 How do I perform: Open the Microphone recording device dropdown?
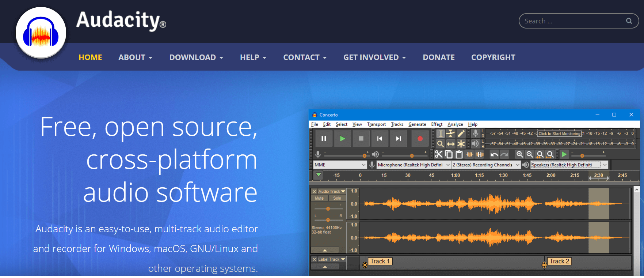(414, 165)
